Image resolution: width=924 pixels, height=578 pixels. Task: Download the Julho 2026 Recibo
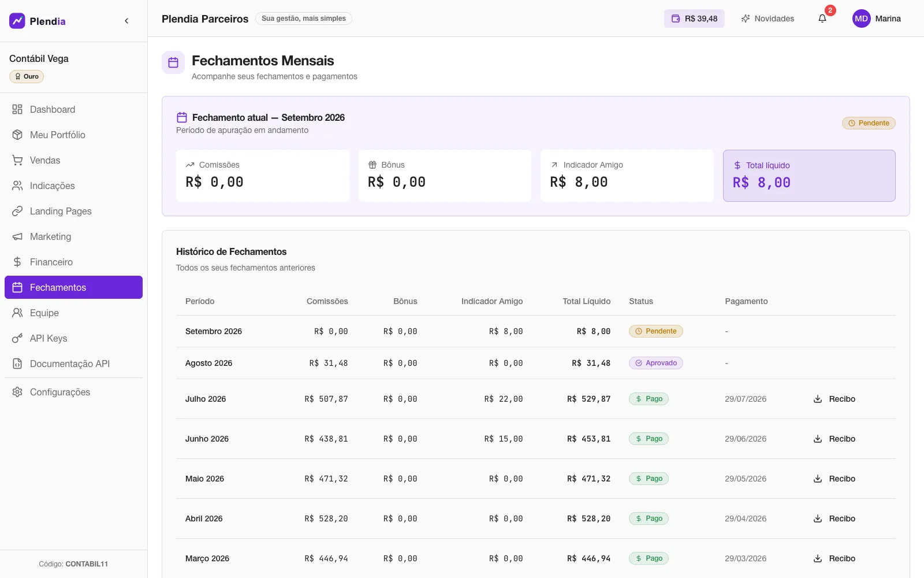click(834, 399)
